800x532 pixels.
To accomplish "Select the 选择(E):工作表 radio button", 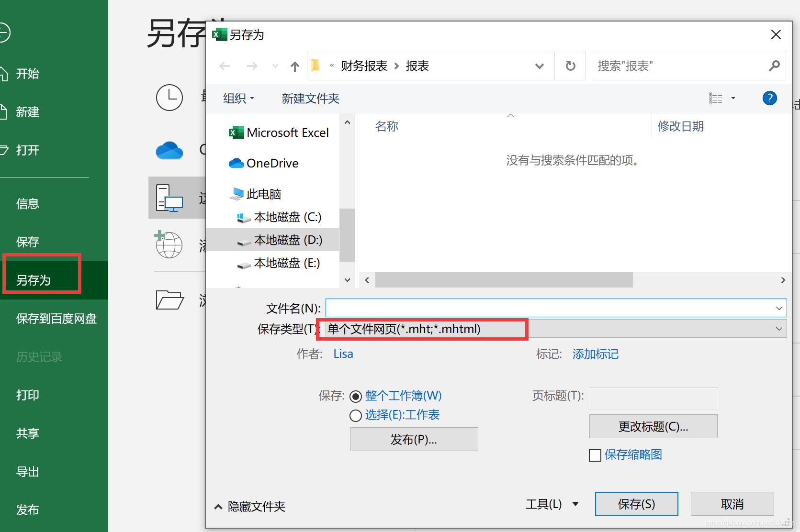I will pyautogui.click(x=356, y=415).
